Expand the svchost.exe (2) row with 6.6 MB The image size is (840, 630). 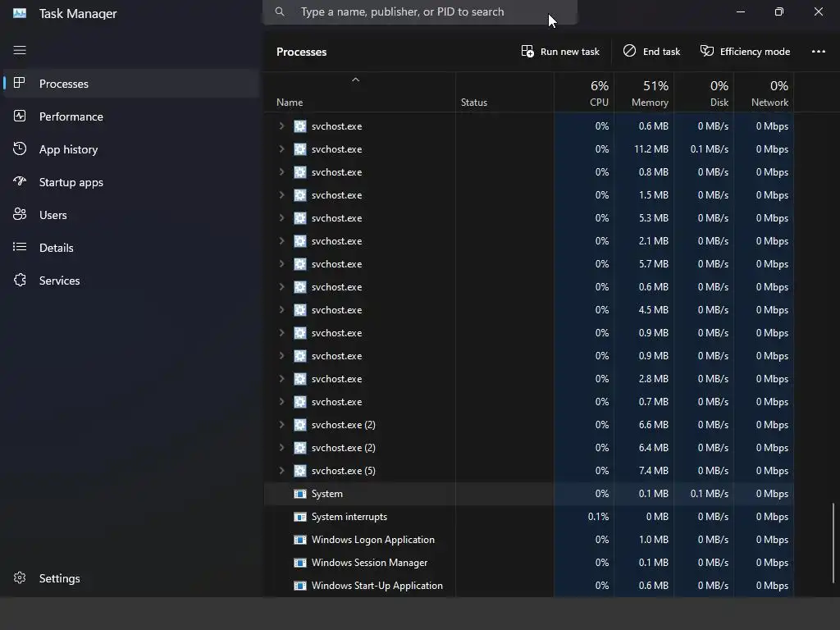[x=281, y=424]
